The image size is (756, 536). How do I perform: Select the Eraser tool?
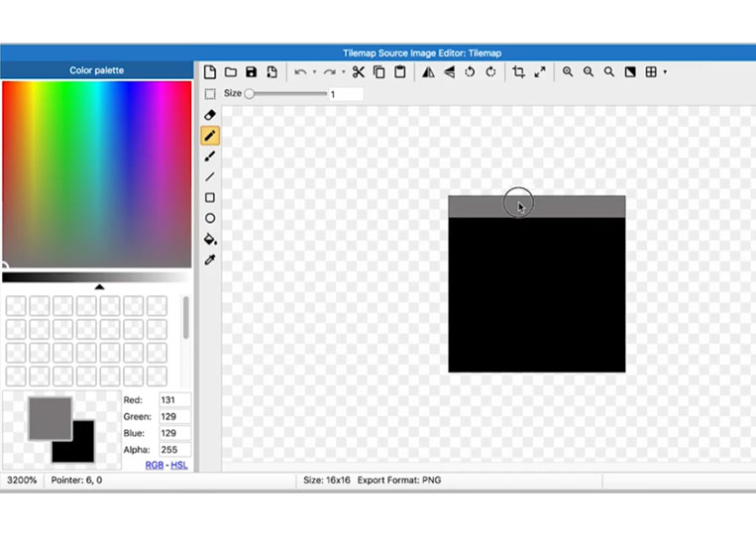pyautogui.click(x=210, y=115)
